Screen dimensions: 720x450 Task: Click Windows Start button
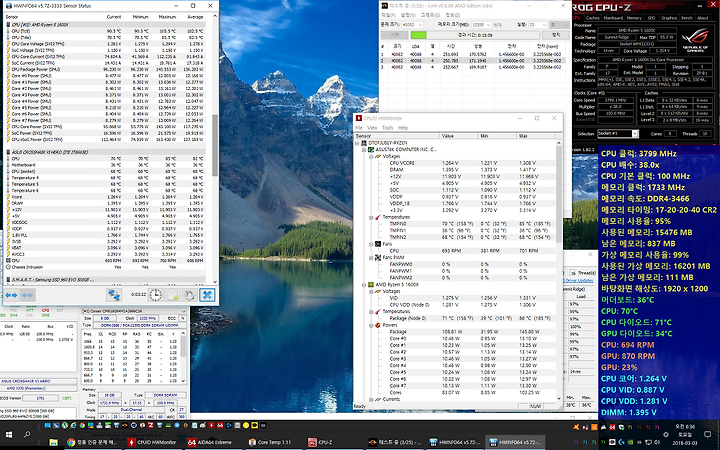pyautogui.click(x=9, y=435)
